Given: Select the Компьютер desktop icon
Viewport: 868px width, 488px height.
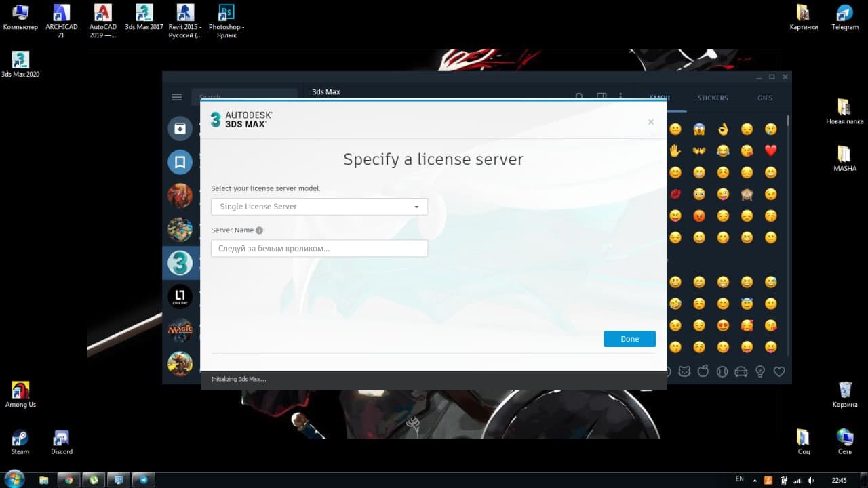Looking at the screenshot, I should point(20,18).
